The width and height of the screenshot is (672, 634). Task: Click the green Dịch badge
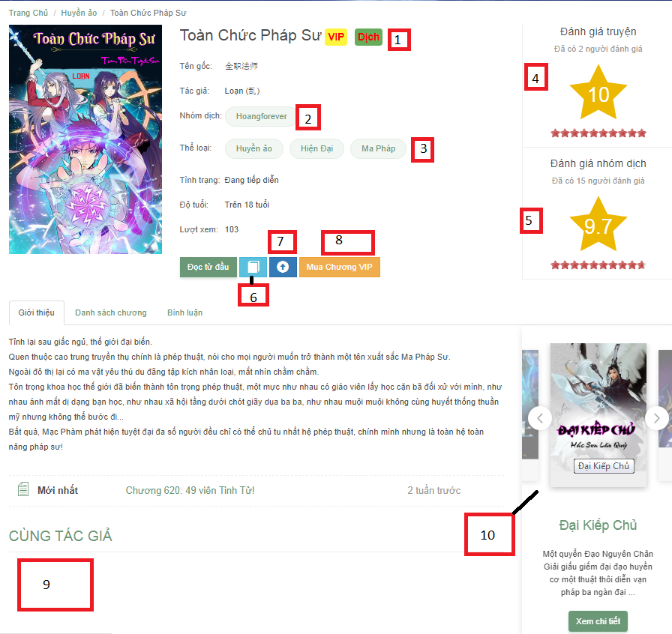click(x=368, y=37)
